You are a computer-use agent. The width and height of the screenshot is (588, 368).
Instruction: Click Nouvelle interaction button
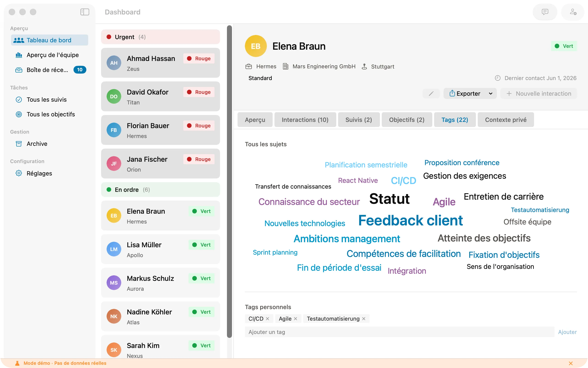[539, 94]
